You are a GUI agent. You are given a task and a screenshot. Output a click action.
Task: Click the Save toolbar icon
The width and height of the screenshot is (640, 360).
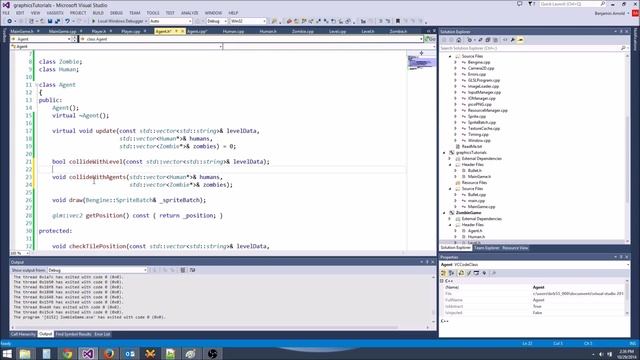[50, 21]
